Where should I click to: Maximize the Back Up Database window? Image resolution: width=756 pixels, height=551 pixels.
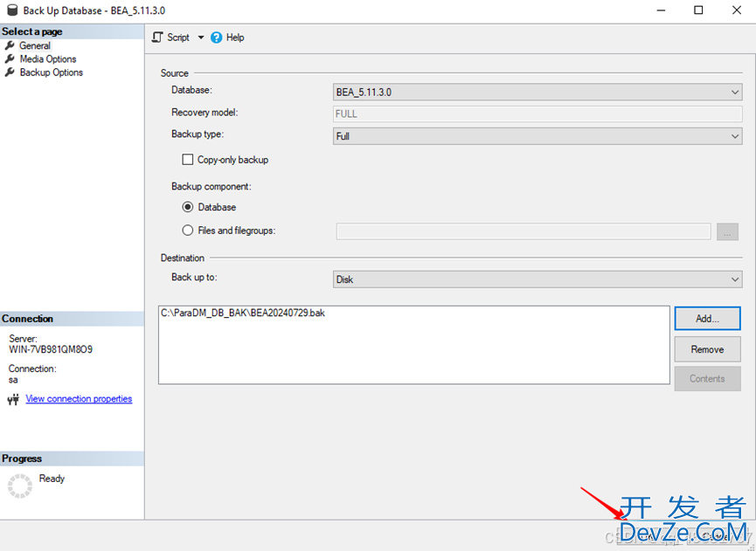[x=698, y=10]
